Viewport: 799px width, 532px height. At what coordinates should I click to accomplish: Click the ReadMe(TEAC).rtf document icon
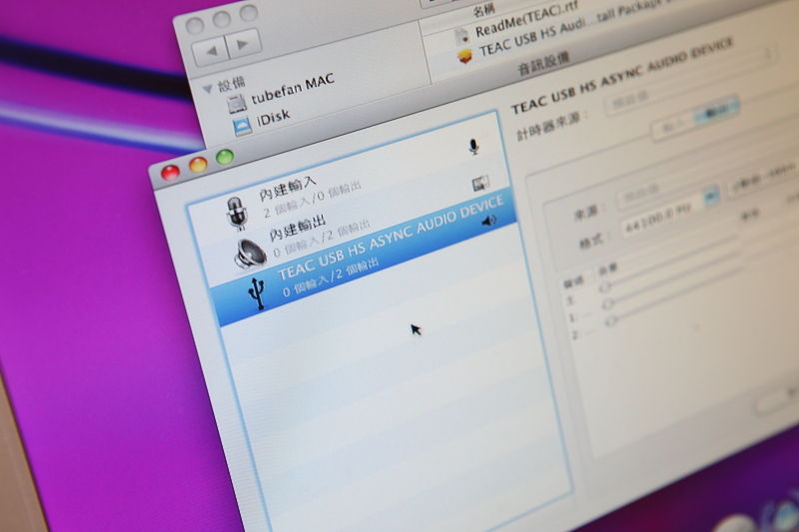coord(461,36)
